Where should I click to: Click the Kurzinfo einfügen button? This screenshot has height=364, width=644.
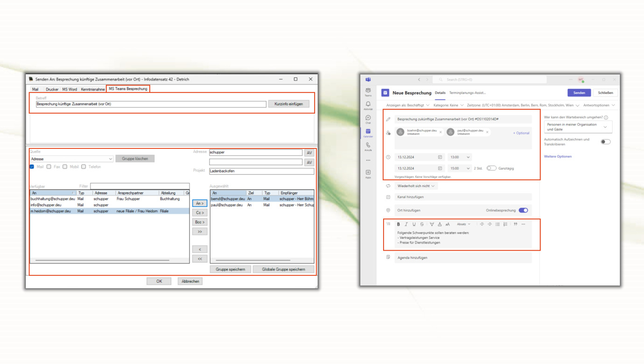pyautogui.click(x=288, y=104)
